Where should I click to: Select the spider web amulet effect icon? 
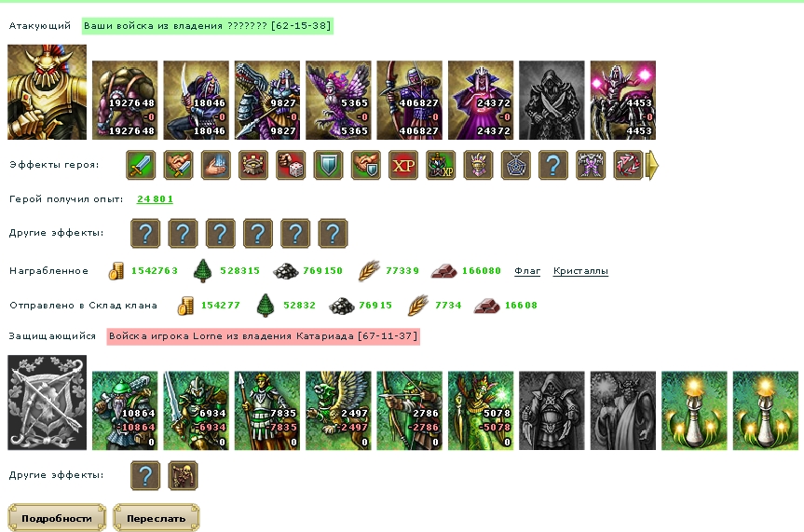[x=515, y=165]
